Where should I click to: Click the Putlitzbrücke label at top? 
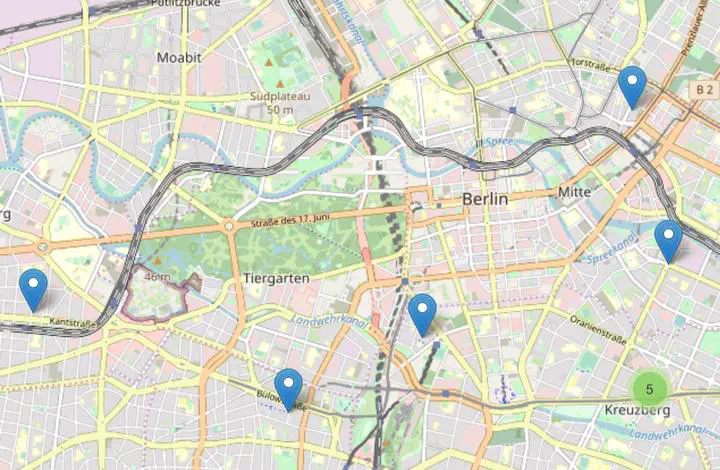pyautogui.click(x=186, y=3)
